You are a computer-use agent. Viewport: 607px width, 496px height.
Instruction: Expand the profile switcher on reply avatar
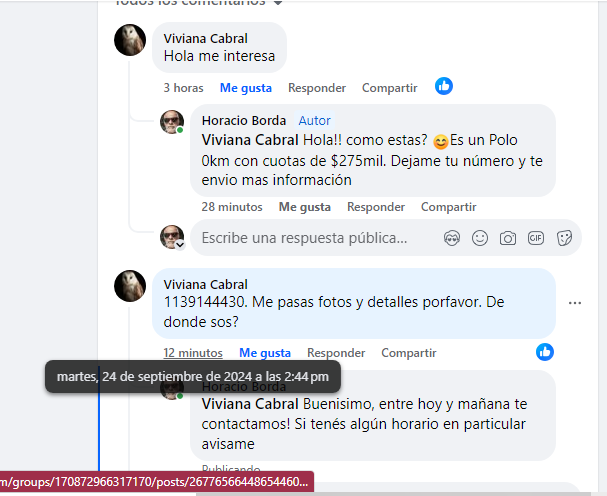[x=180, y=245]
